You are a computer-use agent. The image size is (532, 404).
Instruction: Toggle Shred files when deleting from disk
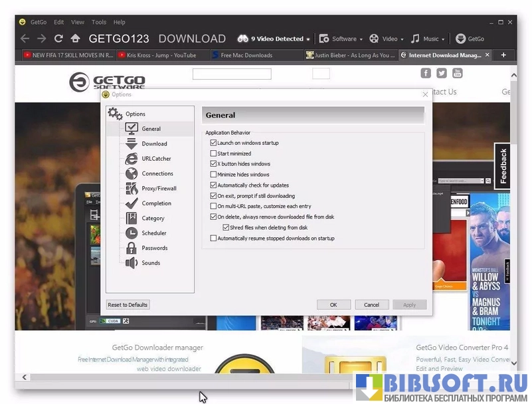pos(226,227)
